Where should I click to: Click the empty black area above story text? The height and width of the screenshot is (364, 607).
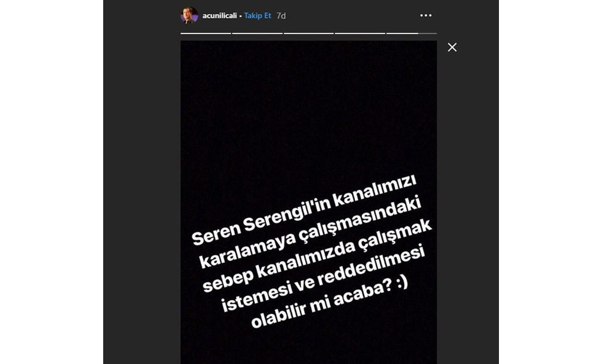[308, 109]
